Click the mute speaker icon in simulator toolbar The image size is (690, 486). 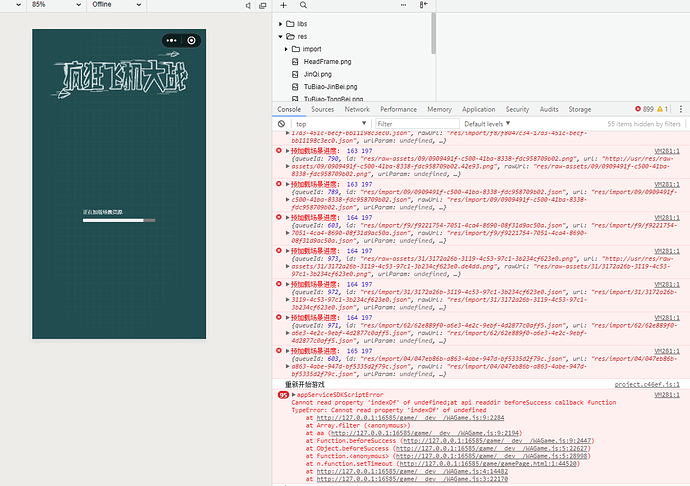pos(248,5)
